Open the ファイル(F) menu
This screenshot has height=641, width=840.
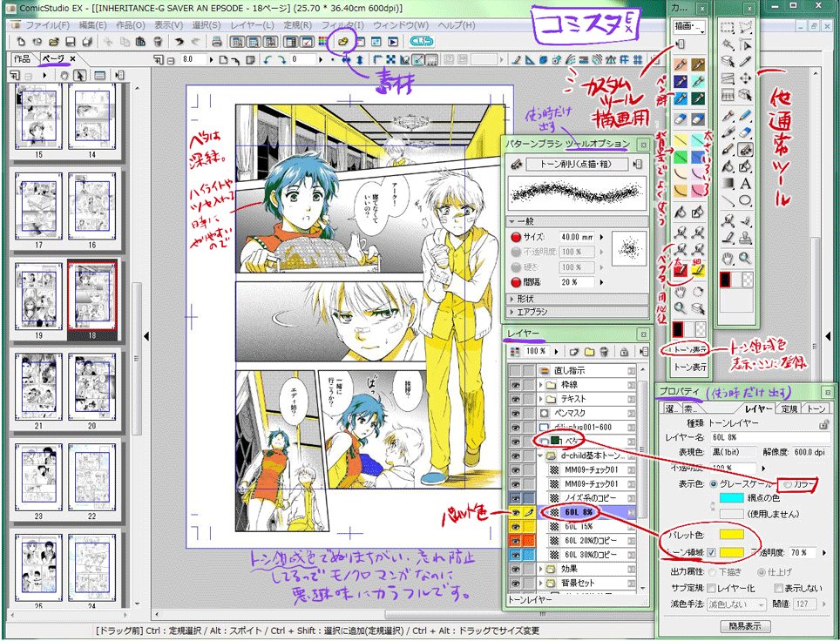[47, 25]
